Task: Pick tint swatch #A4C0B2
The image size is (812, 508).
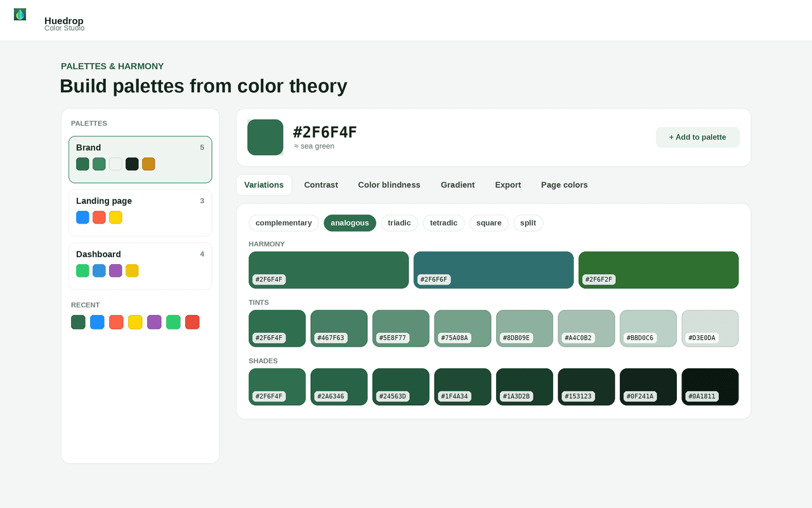Action: [x=586, y=328]
